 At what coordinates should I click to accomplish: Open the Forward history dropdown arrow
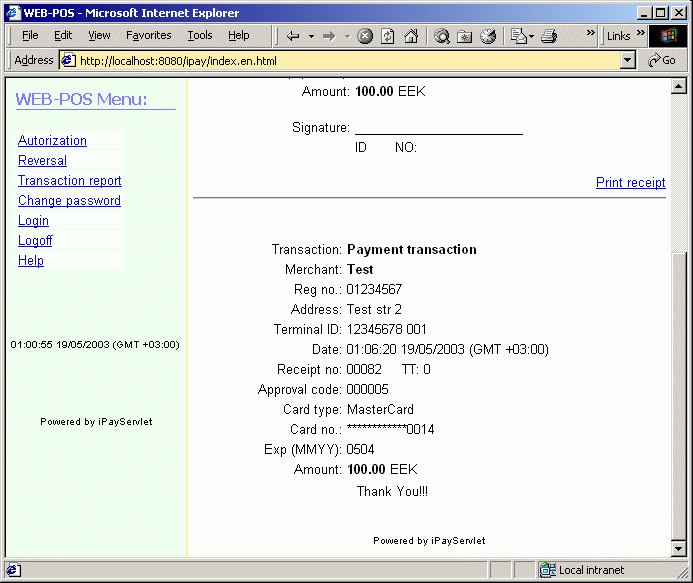347,36
